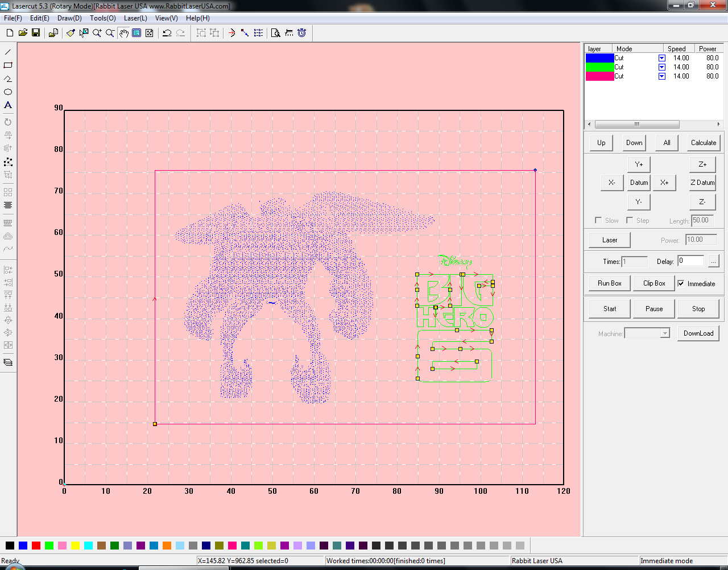Viewport: 728px width, 570px height.
Task: Click the blue table view toolbar icon
Action: coord(136,33)
